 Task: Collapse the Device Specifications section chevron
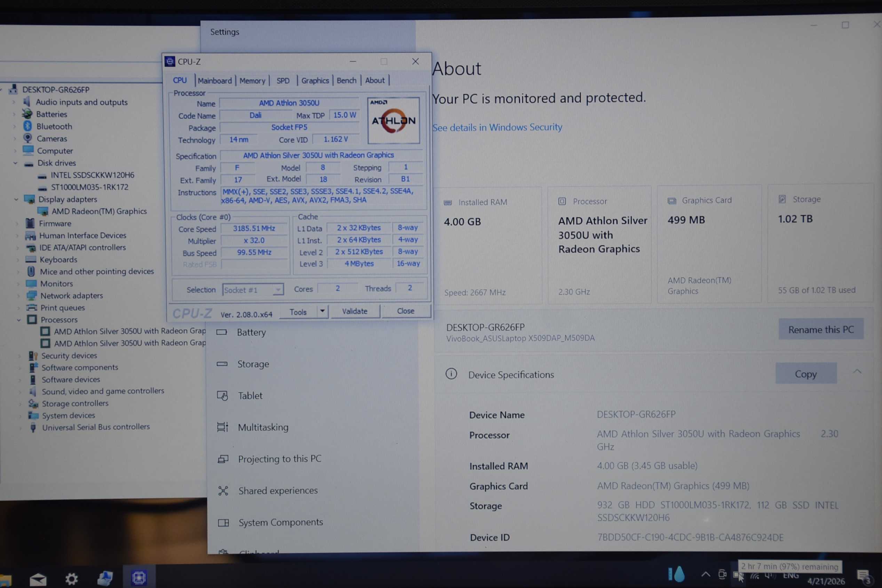click(857, 372)
